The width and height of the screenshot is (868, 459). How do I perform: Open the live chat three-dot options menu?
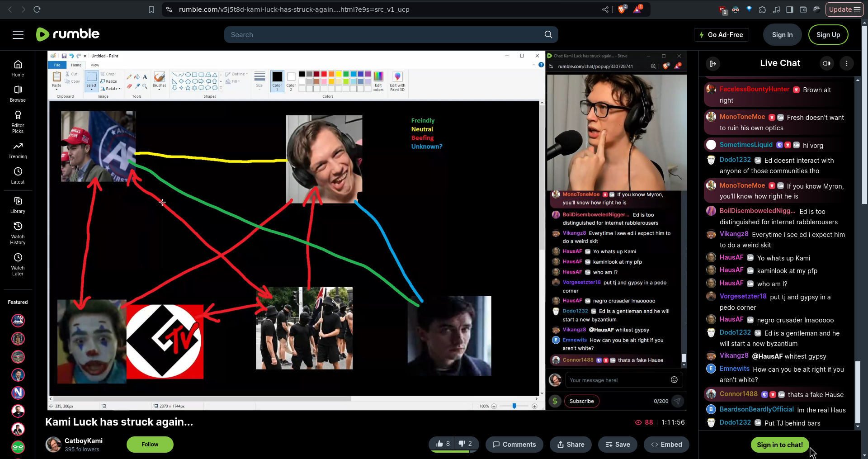(x=847, y=63)
